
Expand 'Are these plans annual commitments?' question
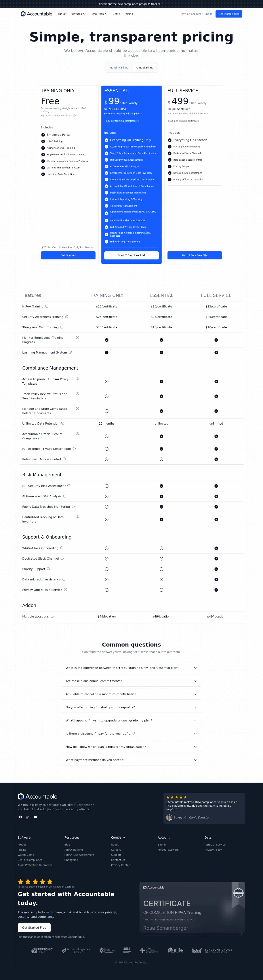tap(131, 681)
